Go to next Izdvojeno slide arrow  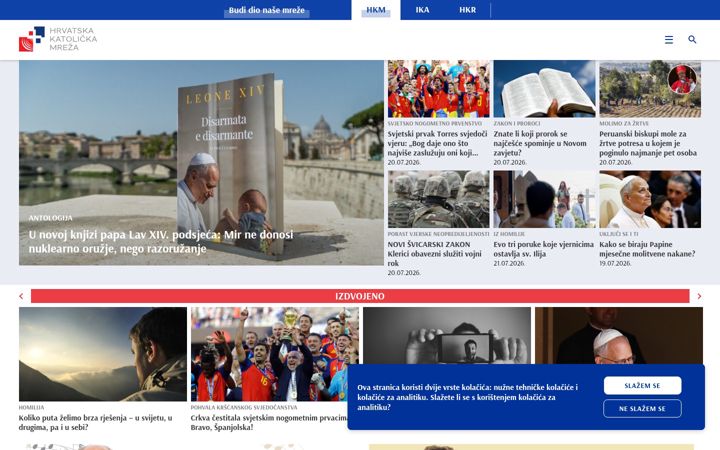pyautogui.click(x=699, y=296)
